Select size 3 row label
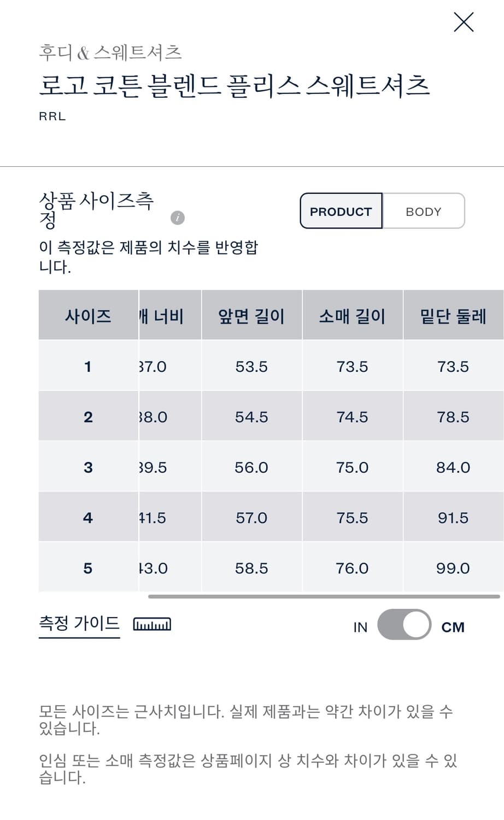Image resolution: width=504 pixels, height=820 pixels. [x=88, y=467]
